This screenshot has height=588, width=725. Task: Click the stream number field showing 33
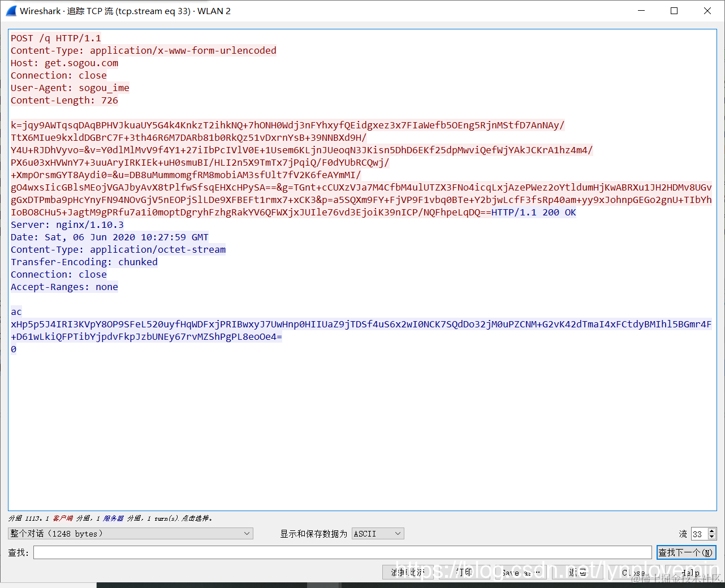700,534
